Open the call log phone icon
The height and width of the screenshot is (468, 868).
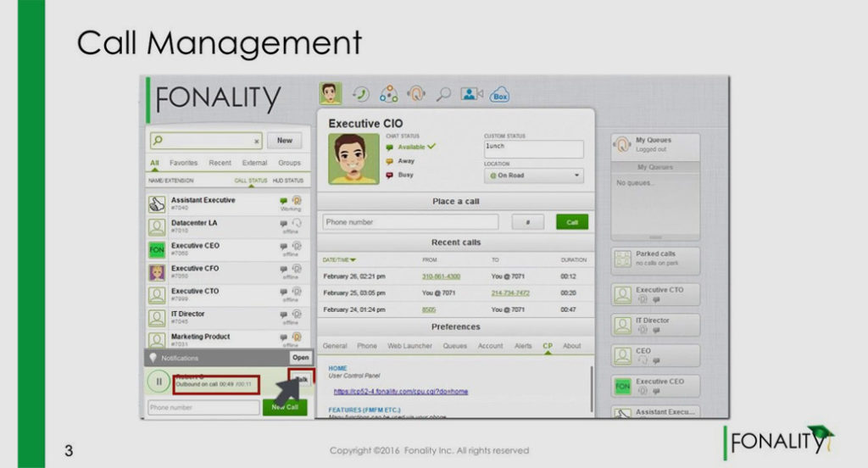[x=361, y=94]
